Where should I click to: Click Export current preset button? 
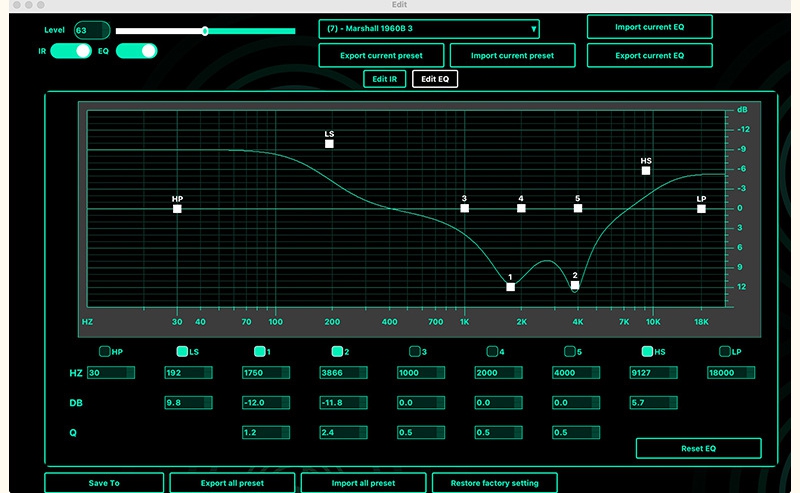click(x=381, y=55)
